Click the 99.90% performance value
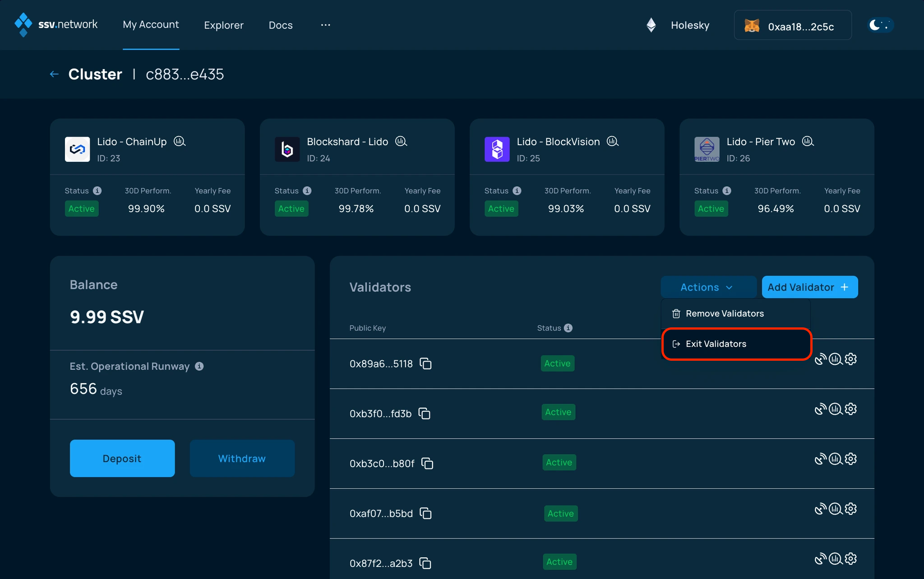 146,209
